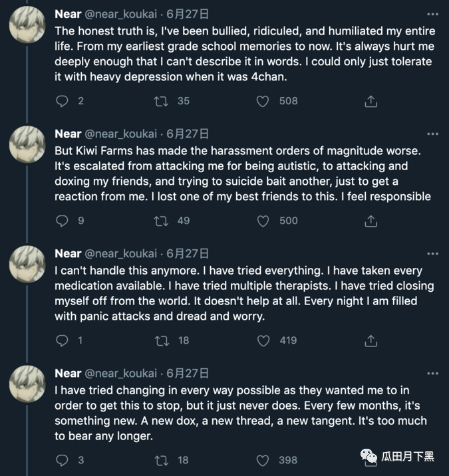Reply to the panic attacks tweet
Screen dimensions: 449x476
pos(63,340)
